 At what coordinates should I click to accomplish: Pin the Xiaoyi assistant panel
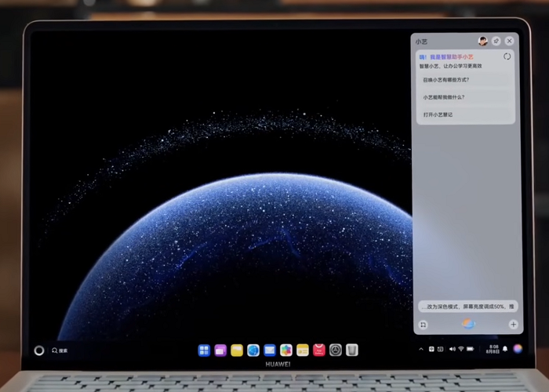point(496,42)
